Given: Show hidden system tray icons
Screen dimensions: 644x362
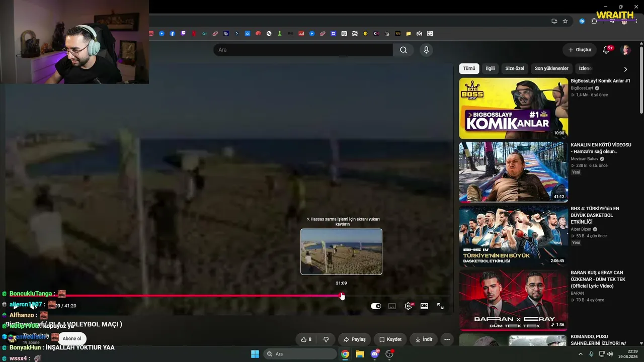Looking at the screenshot, I should [x=580, y=354].
